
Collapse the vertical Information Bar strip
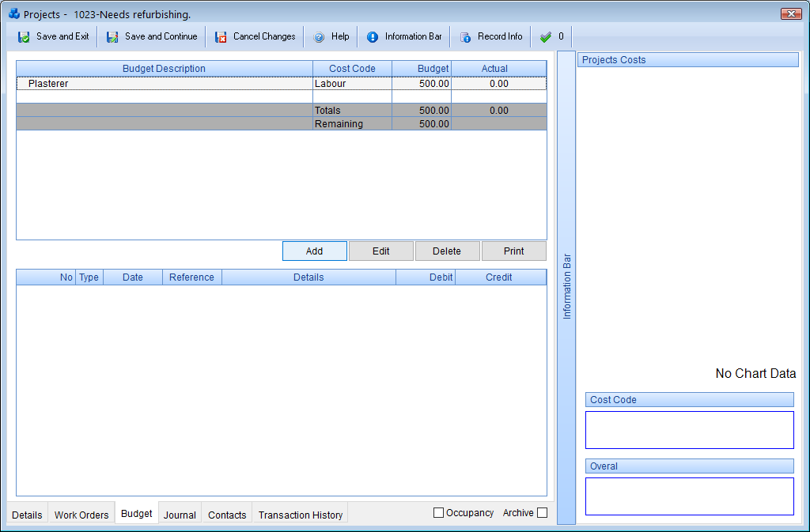tap(566, 288)
